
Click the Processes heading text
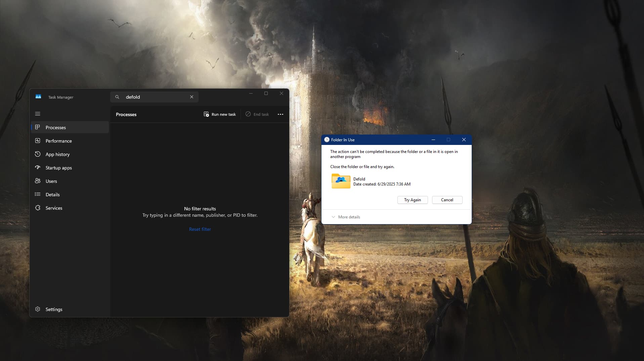126,114
